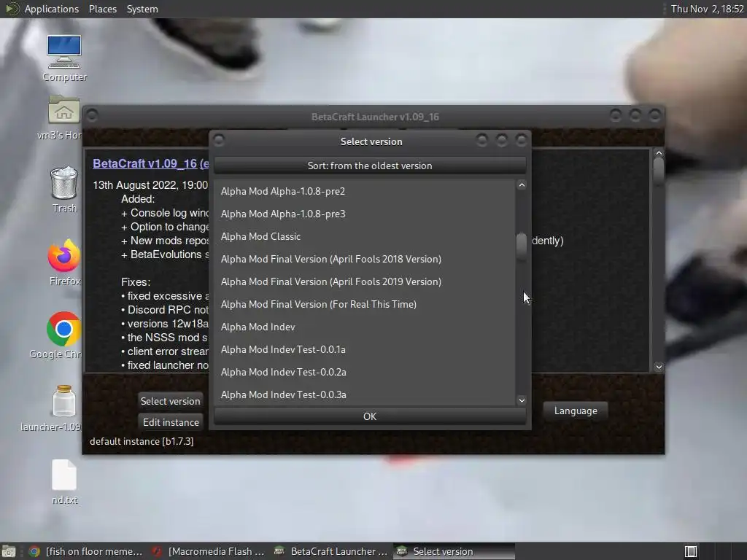Switch to BetaCraft Launcher taskbar entry
The height and width of the screenshot is (560, 747).
pos(332,551)
